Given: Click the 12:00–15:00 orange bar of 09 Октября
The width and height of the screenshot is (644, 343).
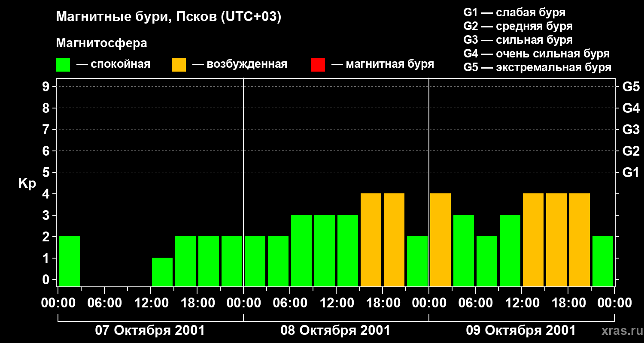Looking at the screenshot, I should point(533,240).
